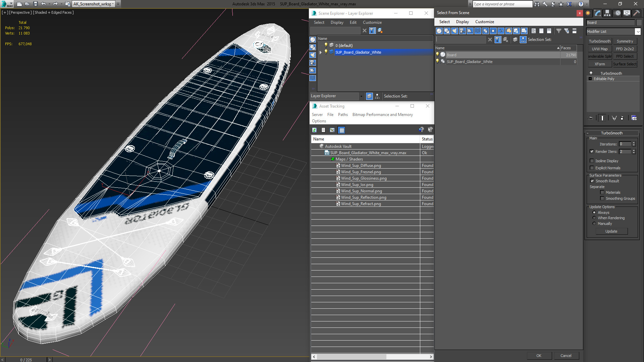Open the Utilities hammer panel tab
This screenshot has width=644, height=362.
[x=636, y=13]
